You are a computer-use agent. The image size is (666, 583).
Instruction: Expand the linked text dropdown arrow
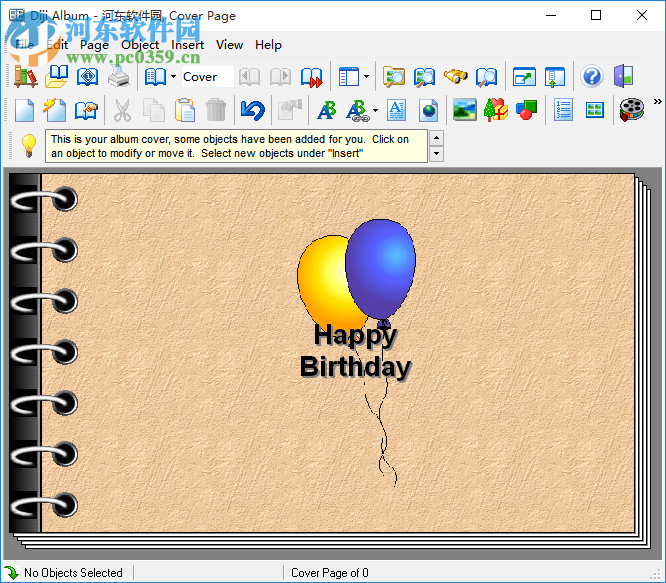[x=375, y=110]
